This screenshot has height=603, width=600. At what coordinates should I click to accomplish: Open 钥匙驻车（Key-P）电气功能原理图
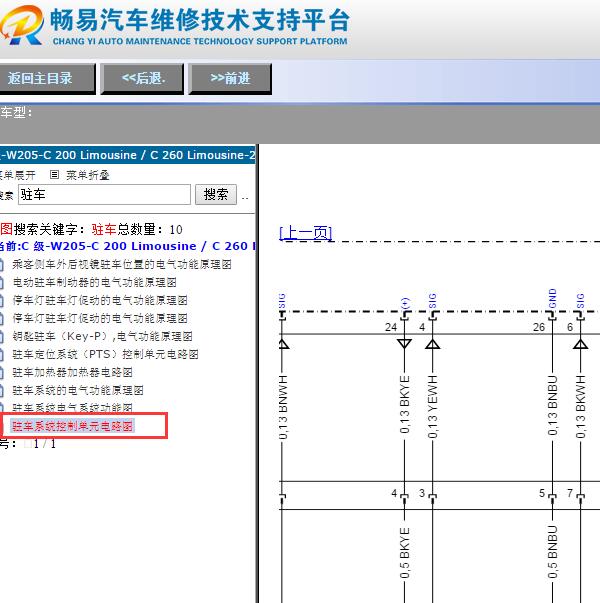(102, 336)
